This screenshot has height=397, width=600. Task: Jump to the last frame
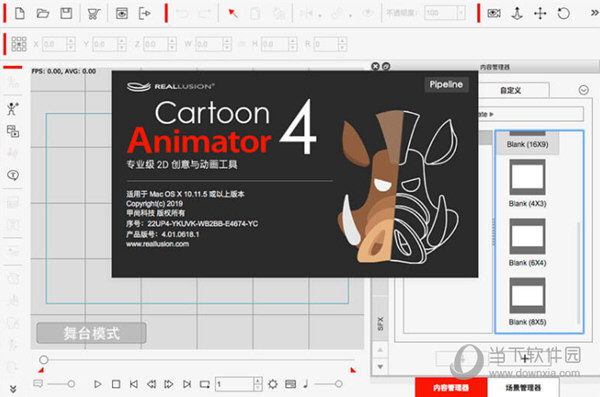[187, 384]
